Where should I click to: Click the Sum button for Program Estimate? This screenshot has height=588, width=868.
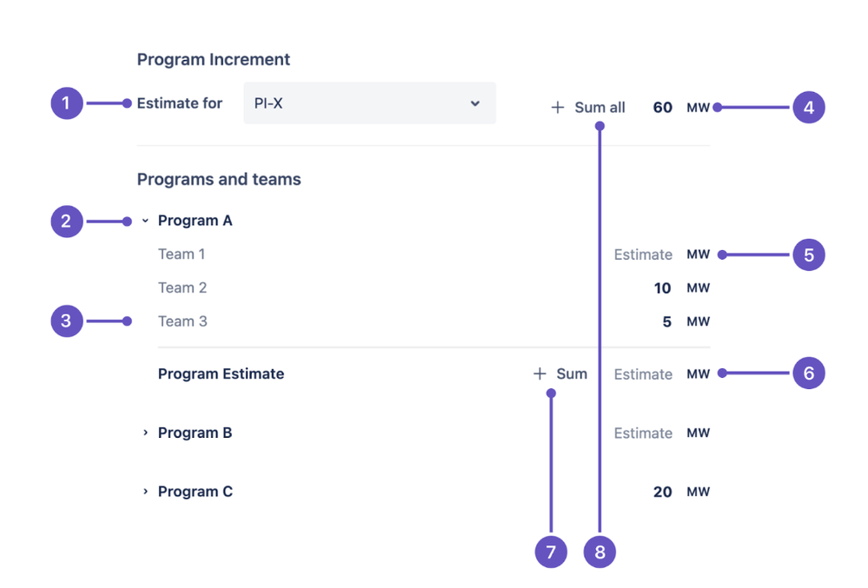560,374
